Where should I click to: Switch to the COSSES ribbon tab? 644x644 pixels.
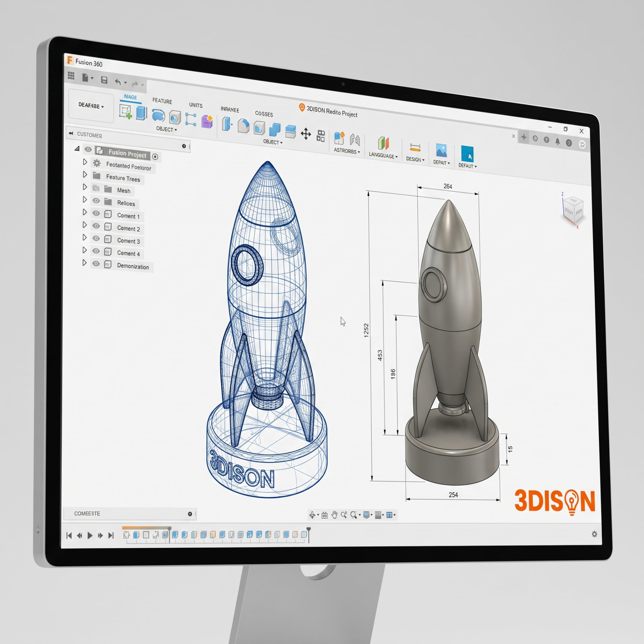click(264, 114)
